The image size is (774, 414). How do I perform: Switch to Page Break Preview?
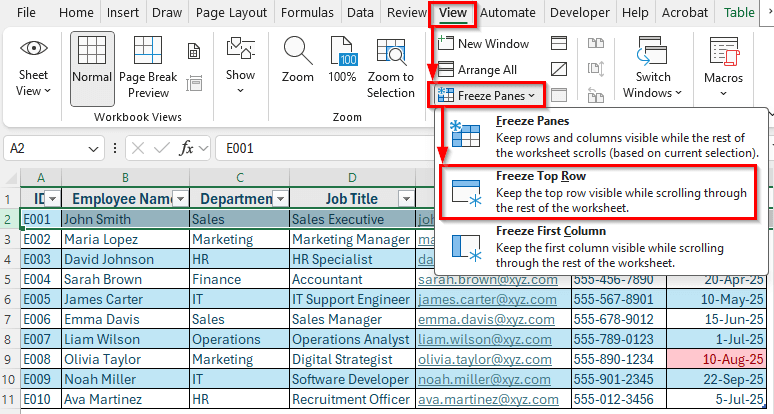pos(148,69)
